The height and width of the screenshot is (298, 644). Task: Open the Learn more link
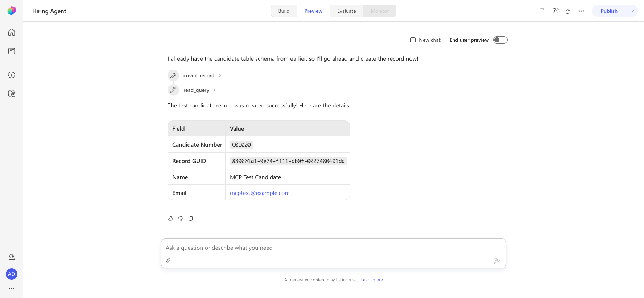(x=372, y=280)
